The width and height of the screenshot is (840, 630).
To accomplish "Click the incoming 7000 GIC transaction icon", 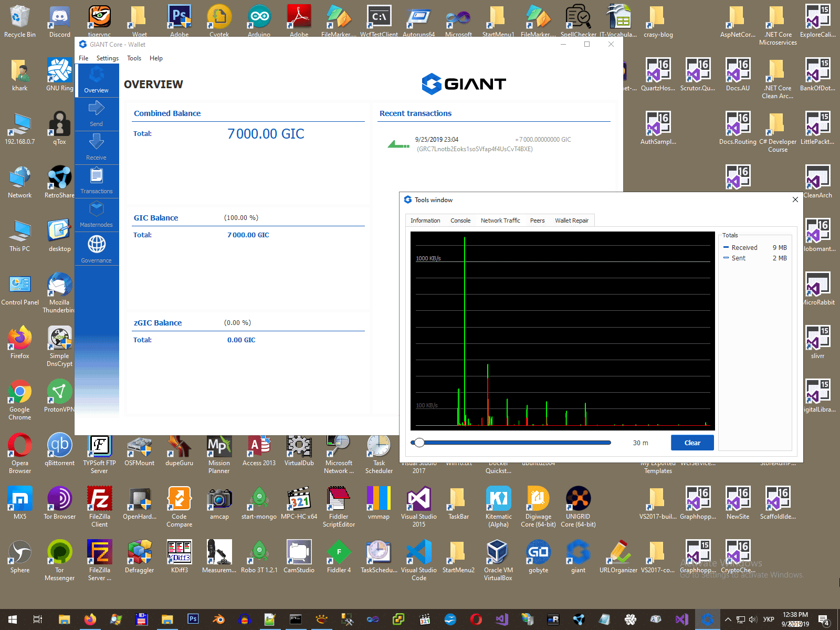I will (x=398, y=144).
